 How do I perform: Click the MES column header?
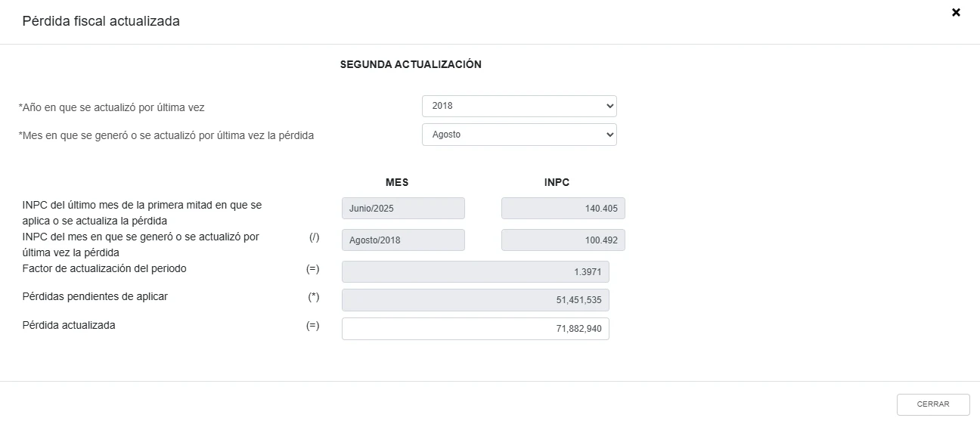[397, 182]
